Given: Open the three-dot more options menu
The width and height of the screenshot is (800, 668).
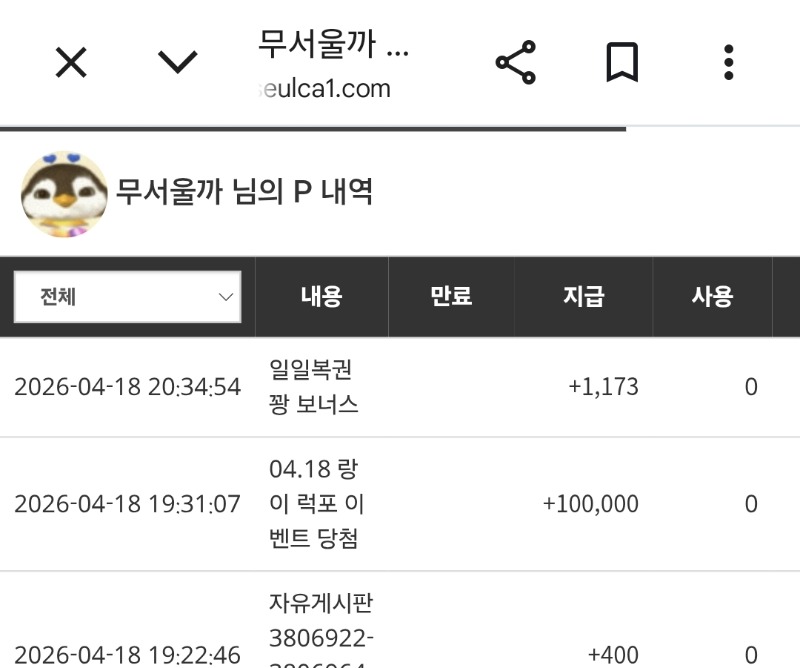Looking at the screenshot, I should click(x=729, y=63).
